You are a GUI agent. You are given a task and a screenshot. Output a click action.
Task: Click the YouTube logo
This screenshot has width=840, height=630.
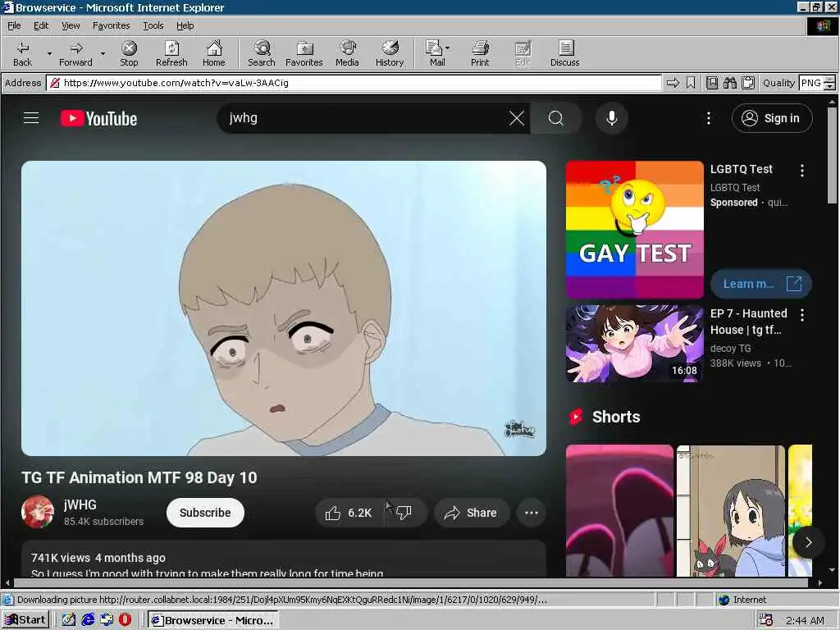click(x=98, y=118)
